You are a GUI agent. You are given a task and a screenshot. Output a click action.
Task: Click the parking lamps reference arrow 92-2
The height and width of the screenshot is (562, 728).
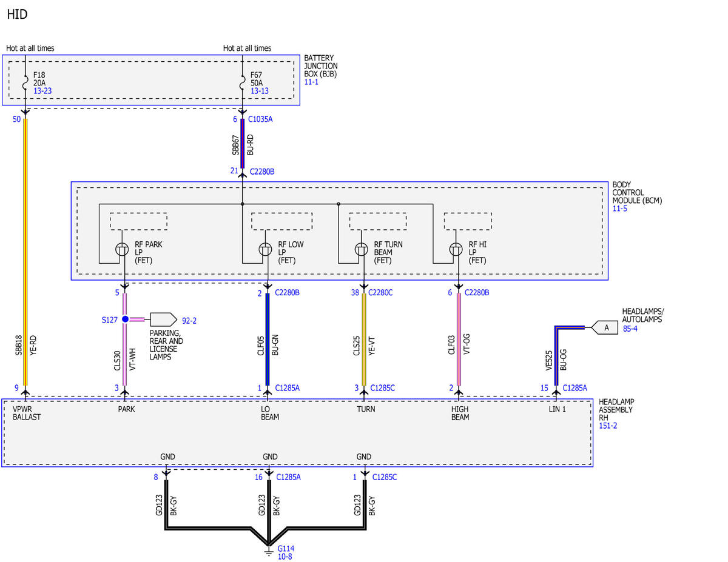click(x=163, y=319)
